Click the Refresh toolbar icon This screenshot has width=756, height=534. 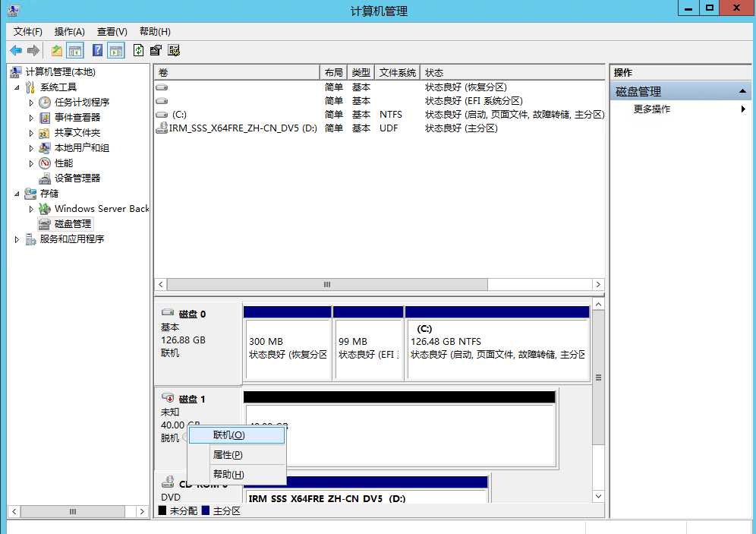pyautogui.click(x=138, y=50)
